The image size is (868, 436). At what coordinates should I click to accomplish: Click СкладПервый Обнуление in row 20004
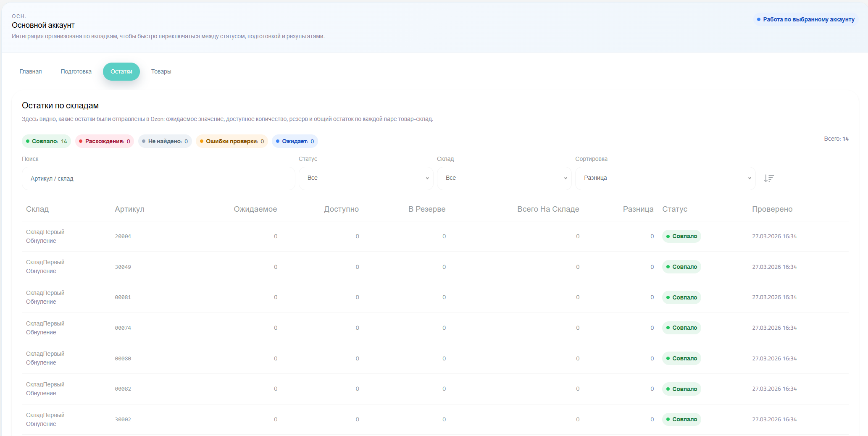(45, 236)
